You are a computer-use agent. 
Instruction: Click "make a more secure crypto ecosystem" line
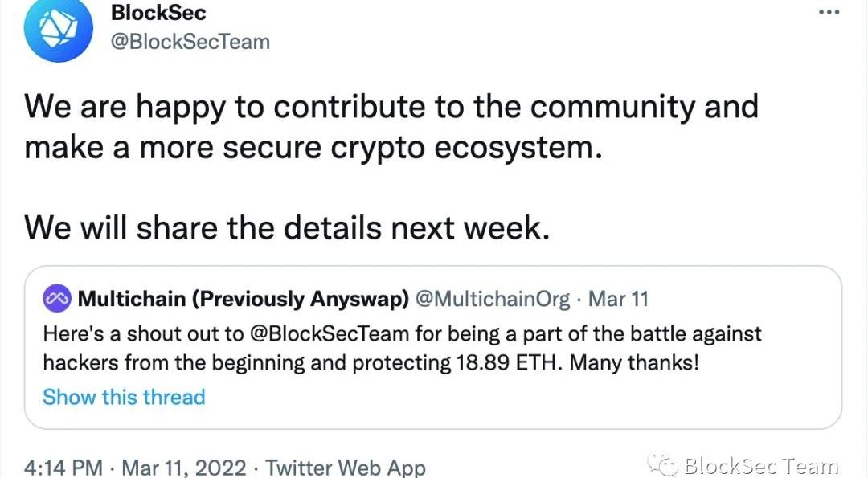(313, 148)
